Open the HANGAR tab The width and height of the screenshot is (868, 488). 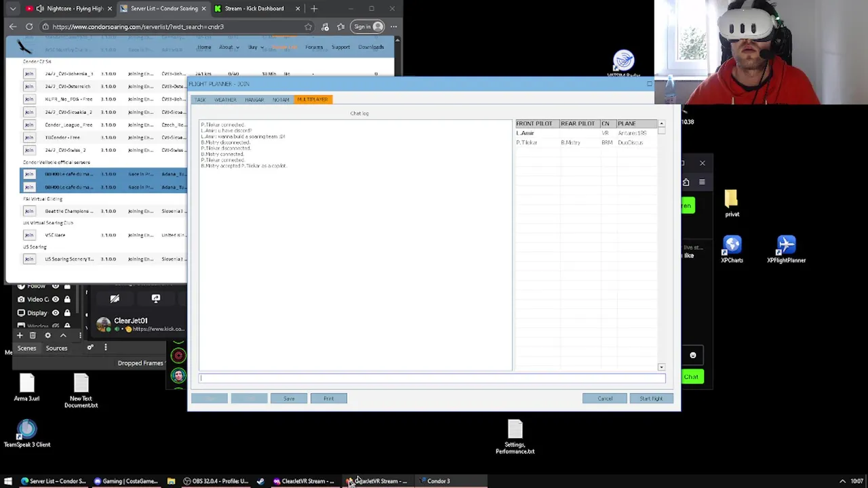254,100
